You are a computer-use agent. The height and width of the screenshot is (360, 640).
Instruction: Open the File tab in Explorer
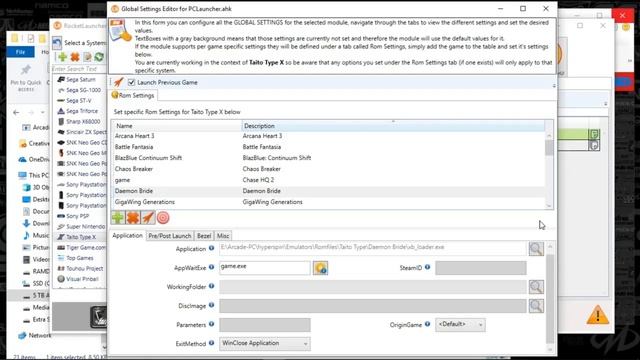20,52
